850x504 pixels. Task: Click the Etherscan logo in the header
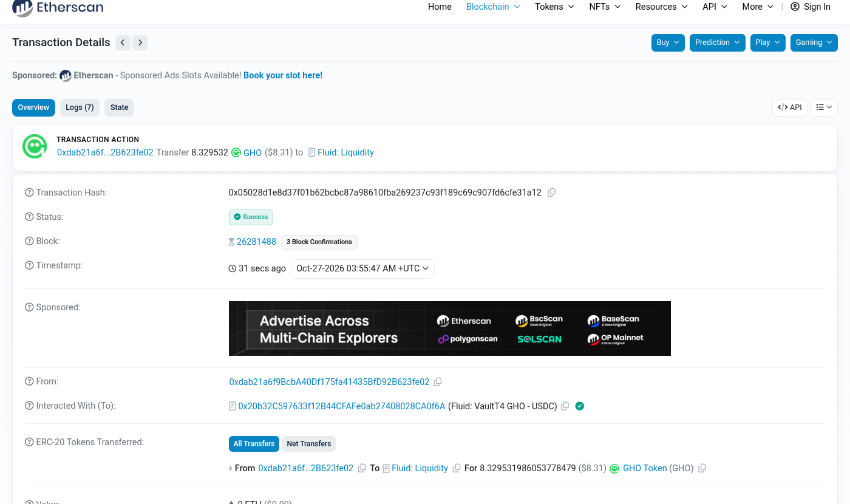click(58, 7)
